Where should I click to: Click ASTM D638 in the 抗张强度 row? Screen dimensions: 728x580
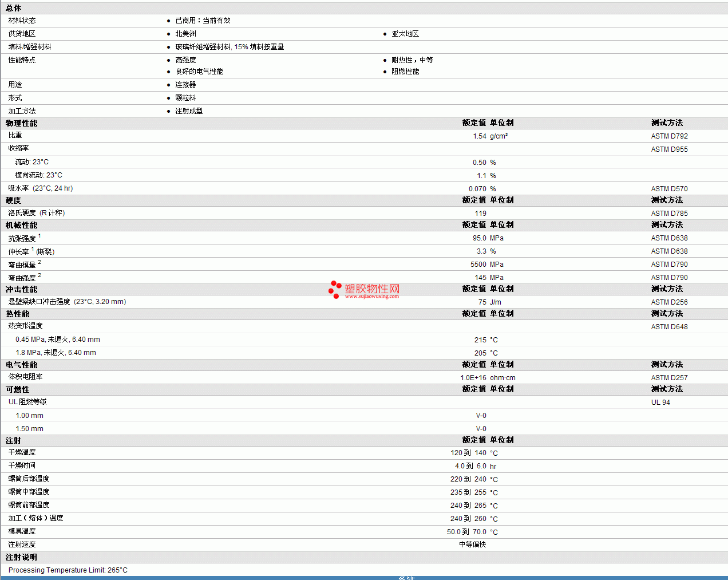pyautogui.click(x=670, y=238)
